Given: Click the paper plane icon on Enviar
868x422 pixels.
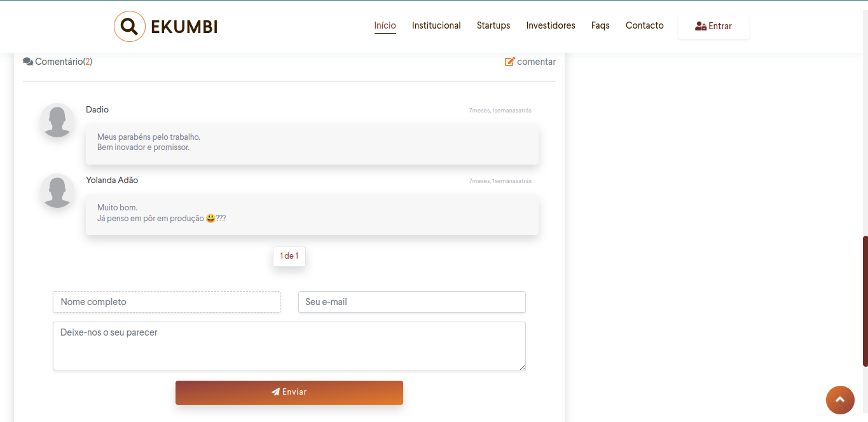Looking at the screenshot, I should click(275, 392).
